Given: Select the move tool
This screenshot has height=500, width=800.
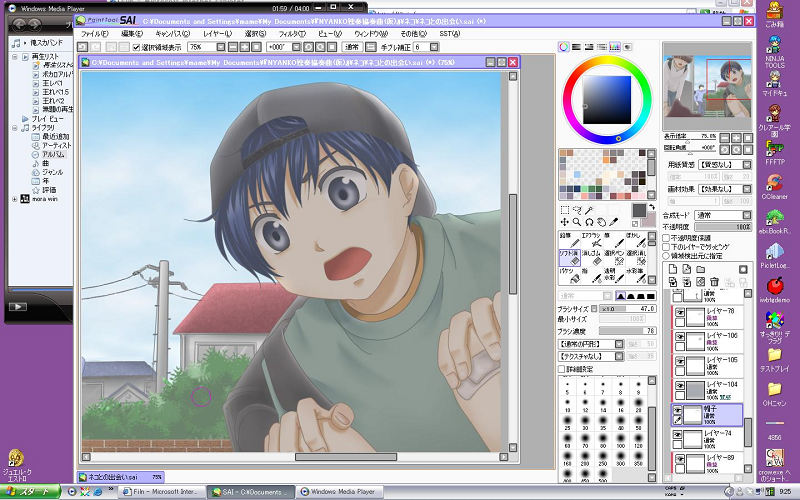Looking at the screenshot, I should [564, 222].
